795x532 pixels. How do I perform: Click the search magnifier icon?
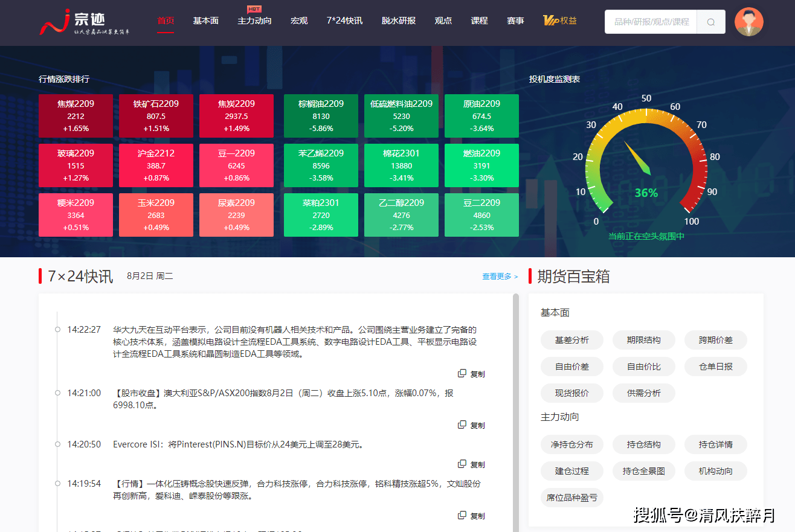(711, 22)
